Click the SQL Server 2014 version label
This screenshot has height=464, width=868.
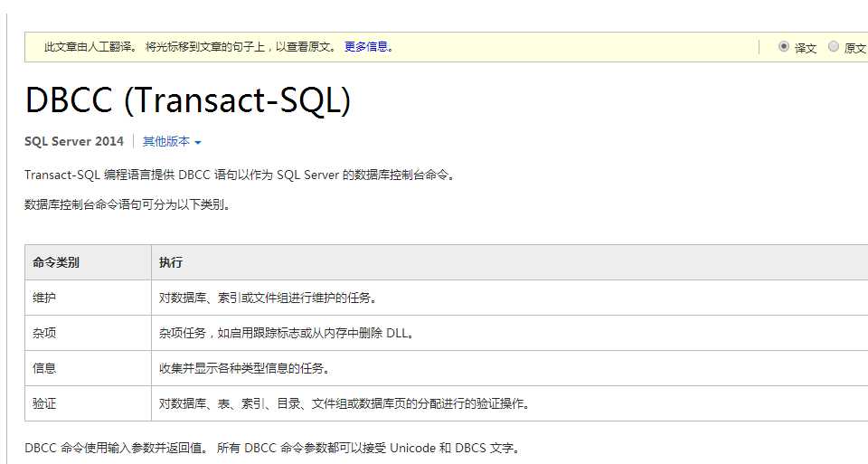pyautogui.click(x=73, y=142)
